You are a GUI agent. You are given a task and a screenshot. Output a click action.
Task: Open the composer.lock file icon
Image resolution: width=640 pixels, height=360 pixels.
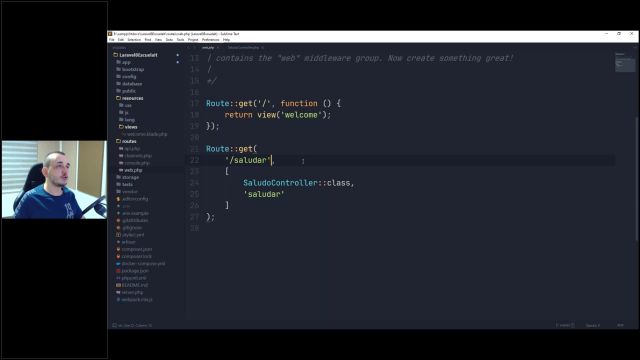coord(118,257)
